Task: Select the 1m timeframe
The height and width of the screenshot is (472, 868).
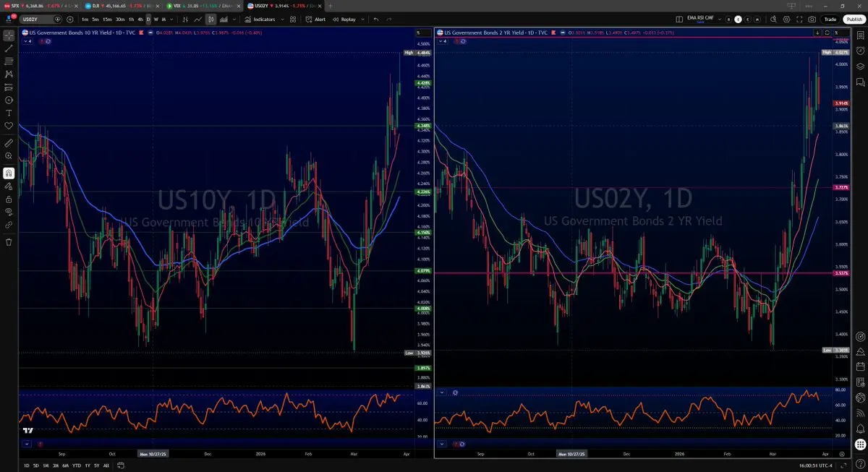Action: (85, 20)
